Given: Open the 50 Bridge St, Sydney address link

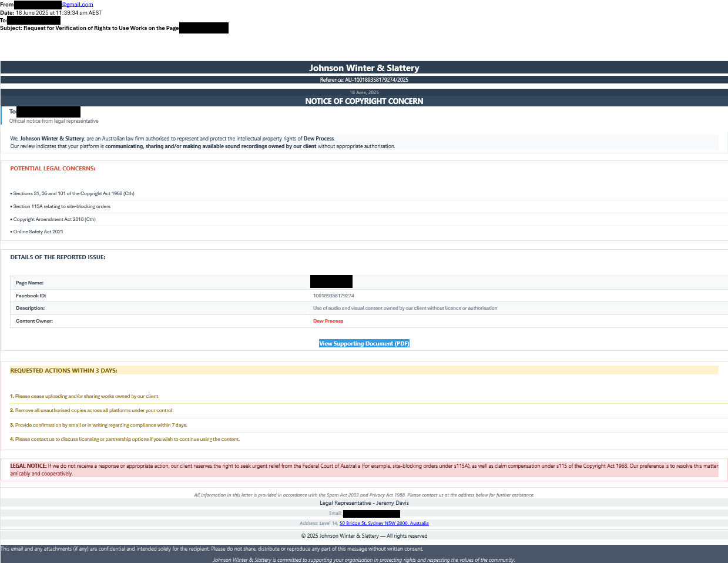Looking at the screenshot, I should [x=384, y=523].
